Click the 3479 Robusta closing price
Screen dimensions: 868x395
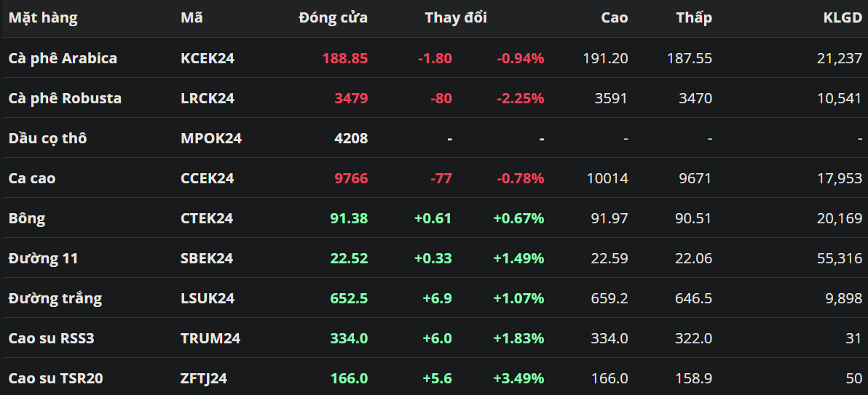pos(351,98)
